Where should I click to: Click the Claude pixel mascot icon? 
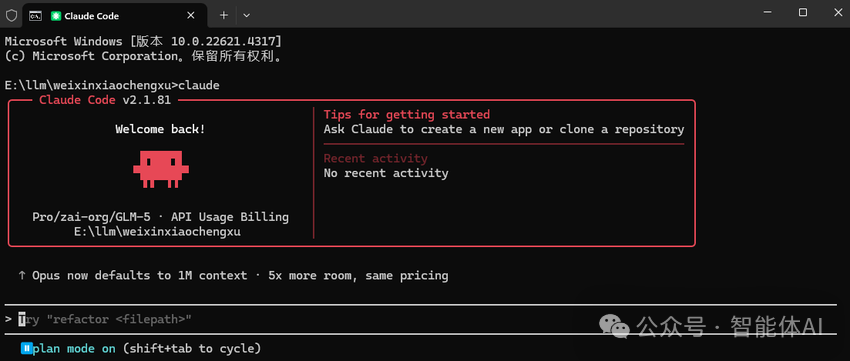161,169
